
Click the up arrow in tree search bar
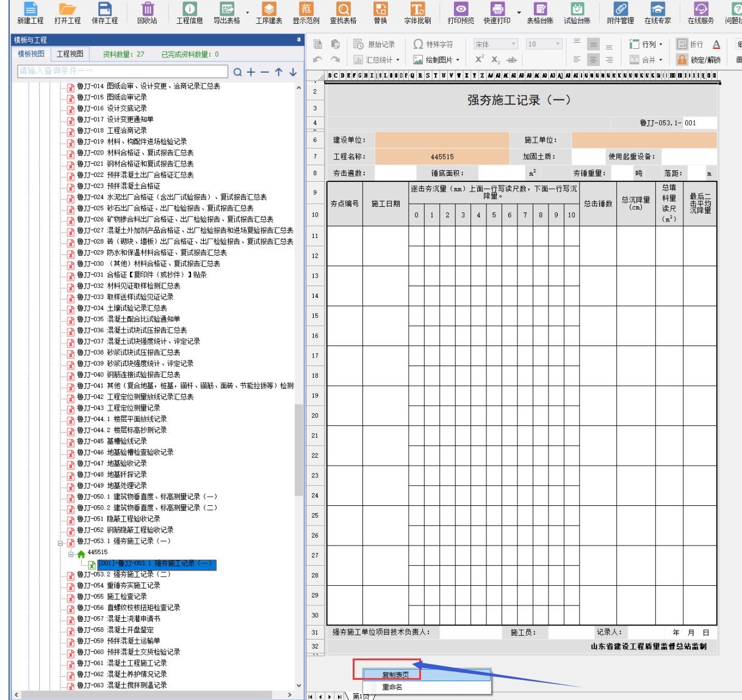click(x=278, y=72)
